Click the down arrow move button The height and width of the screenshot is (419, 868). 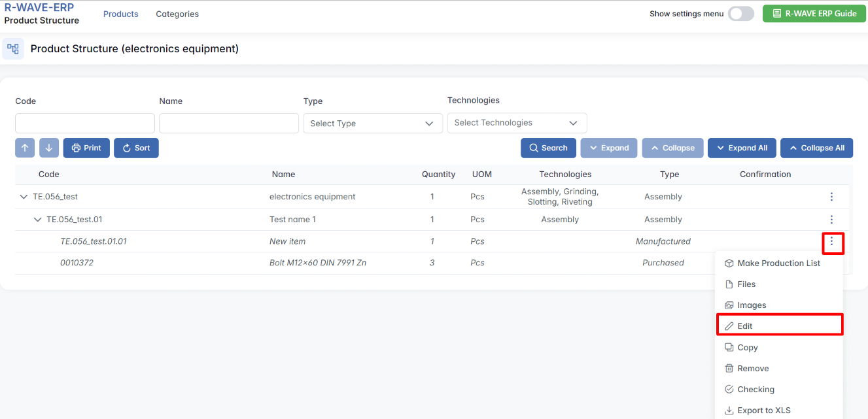coord(49,148)
